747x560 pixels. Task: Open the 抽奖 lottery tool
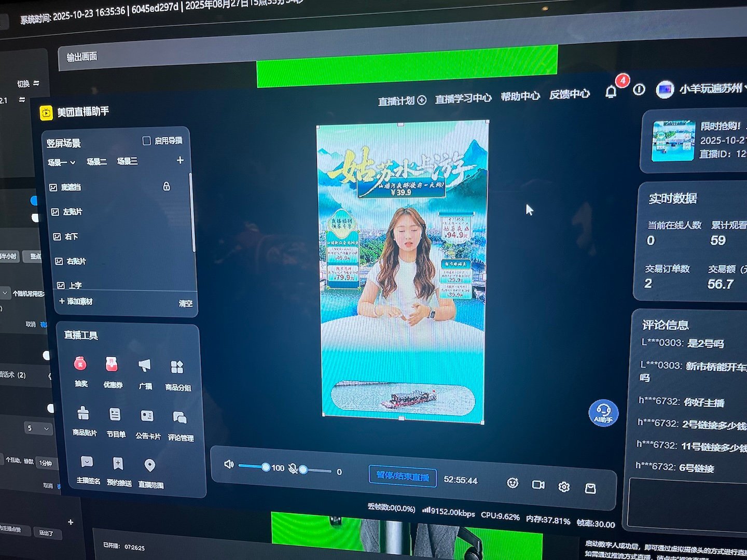pos(80,365)
